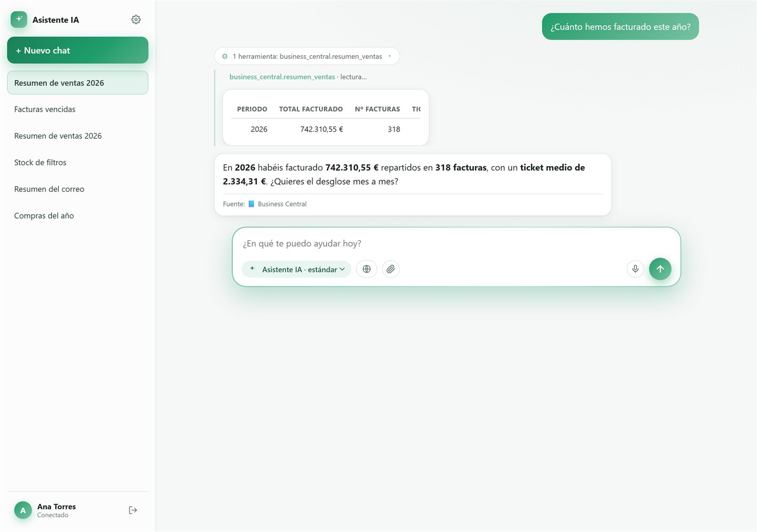The width and height of the screenshot is (757, 532).
Task: Activate the microphone voice input
Action: (635, 269)
